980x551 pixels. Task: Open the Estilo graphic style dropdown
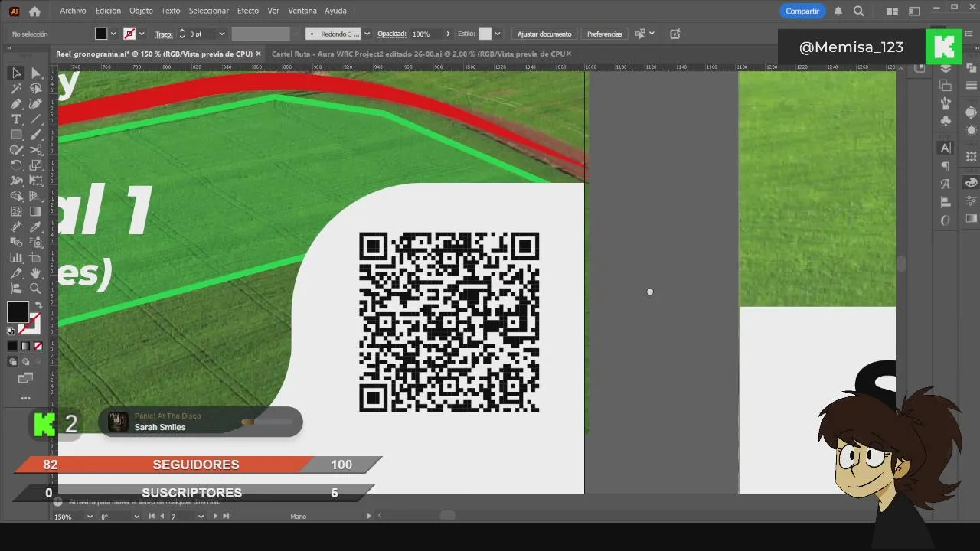(498, 34)
